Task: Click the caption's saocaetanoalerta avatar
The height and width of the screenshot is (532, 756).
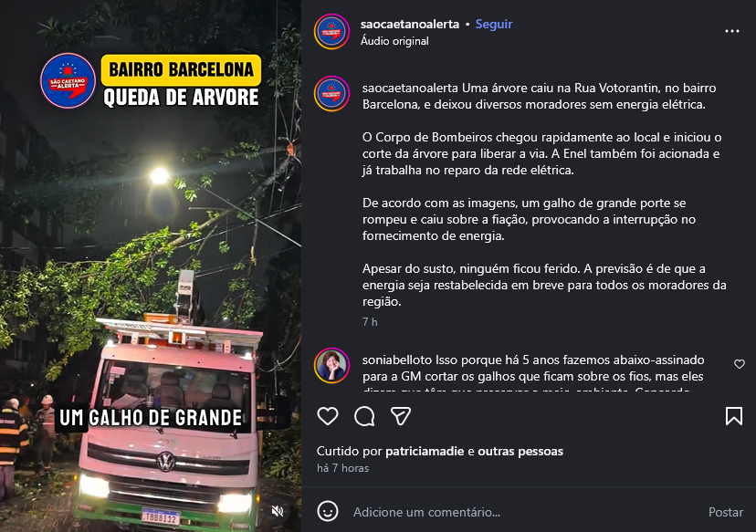Action: click(x=331, y=93)
